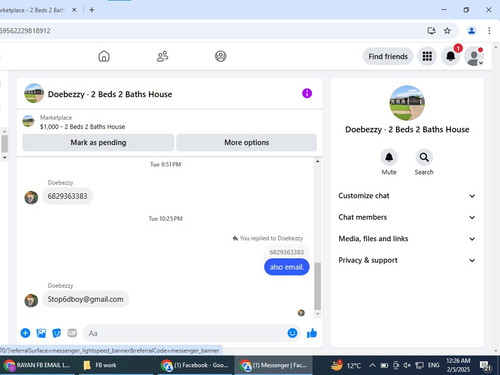
Task: Click the listing thumbnail in Marketplace banner
Action: click(x=28, y=121)
